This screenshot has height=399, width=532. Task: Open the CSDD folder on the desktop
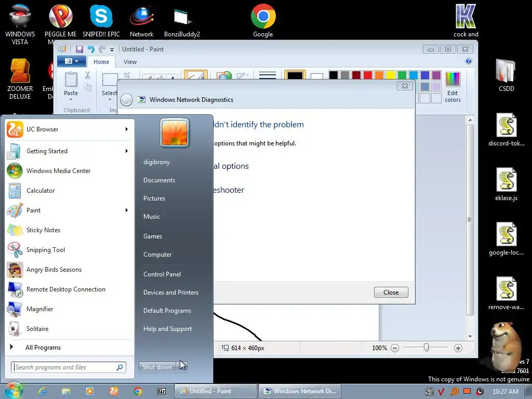506,75
